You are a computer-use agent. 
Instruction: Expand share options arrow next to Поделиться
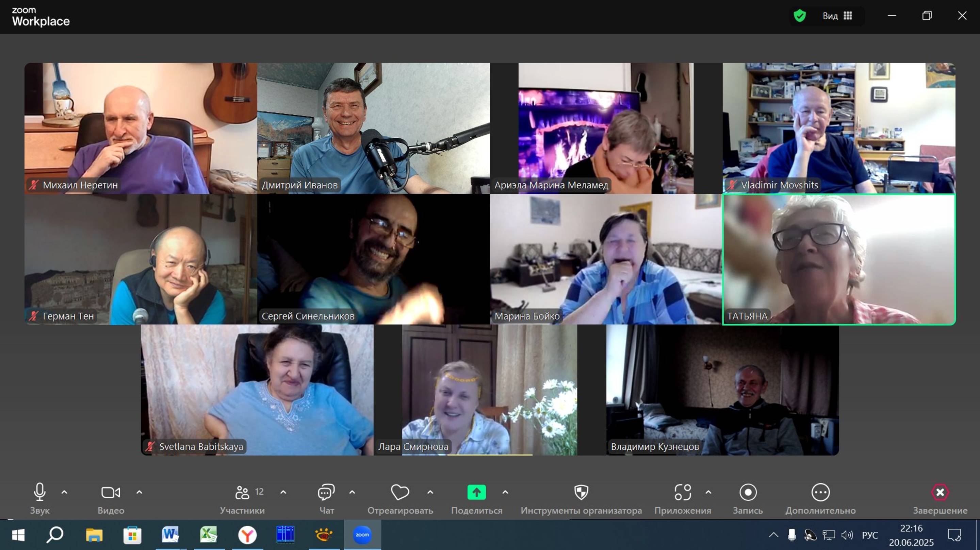coord(505,493)
